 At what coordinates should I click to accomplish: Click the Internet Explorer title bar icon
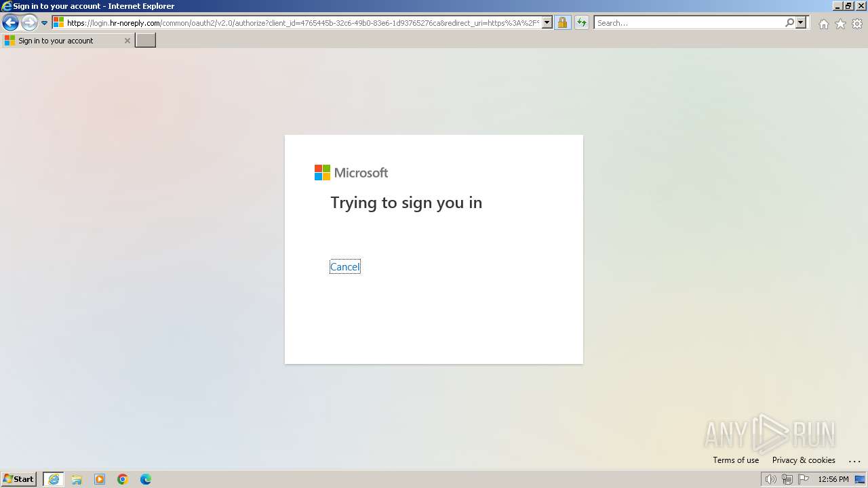7,6
